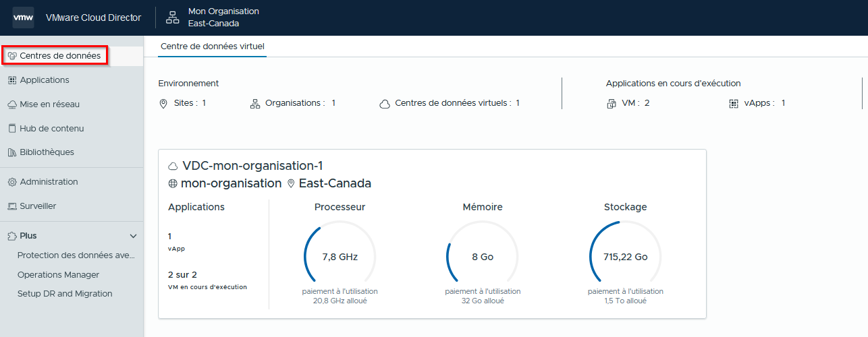
Task: Click the Centres de données sidebar icon
Action: pos(12,56)
